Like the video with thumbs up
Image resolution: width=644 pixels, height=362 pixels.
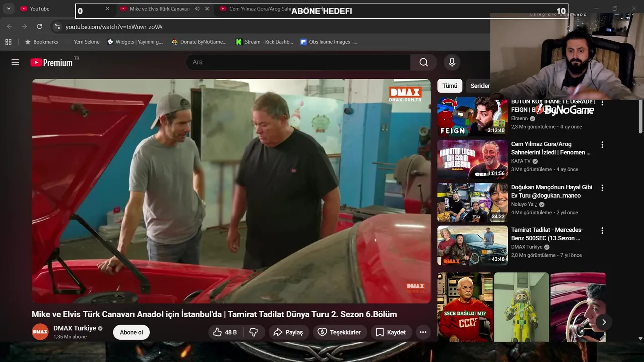[x=224, y=332]
